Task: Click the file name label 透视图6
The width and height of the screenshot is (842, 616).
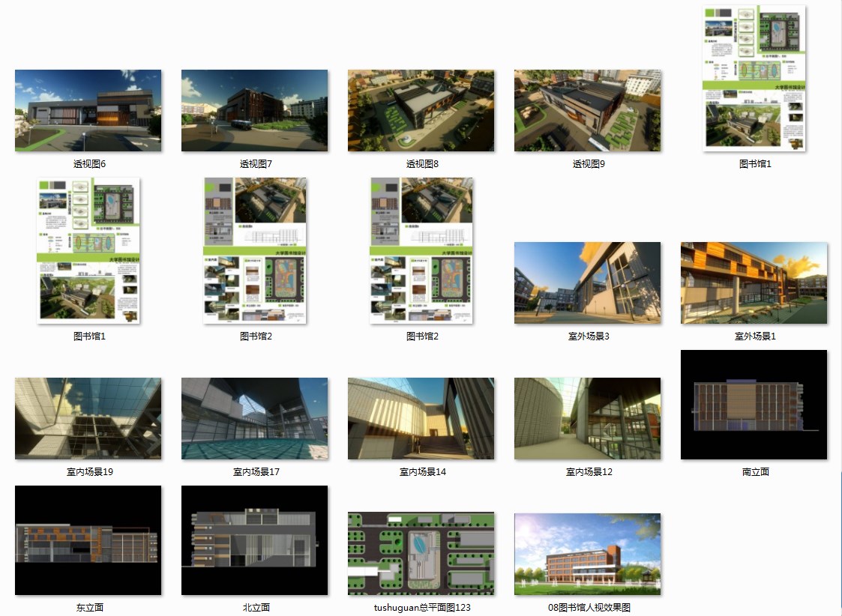Action: click(89, 164)
